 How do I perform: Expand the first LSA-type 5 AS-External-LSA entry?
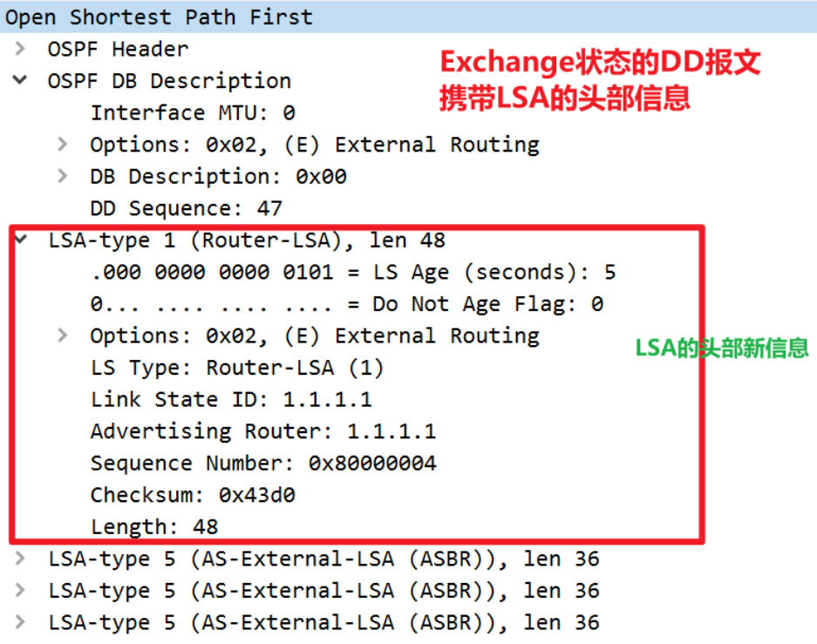point(20,559)
